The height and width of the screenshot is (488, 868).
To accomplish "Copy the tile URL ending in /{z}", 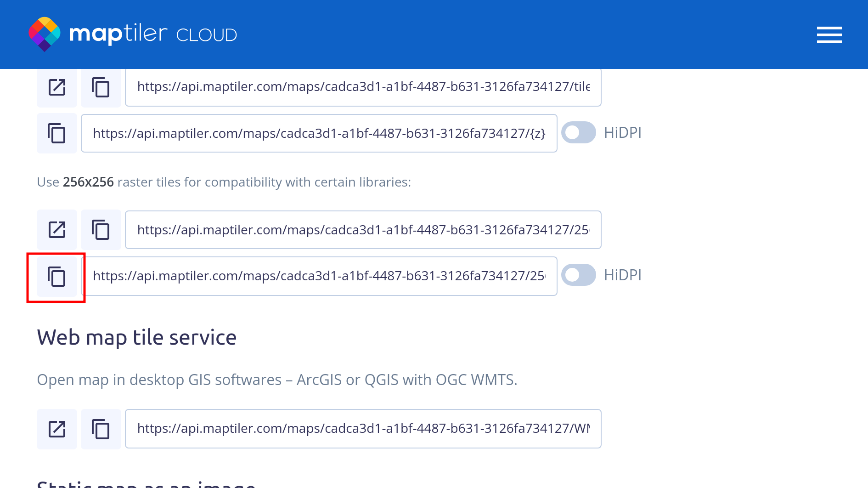I will [x=57, y=133].
